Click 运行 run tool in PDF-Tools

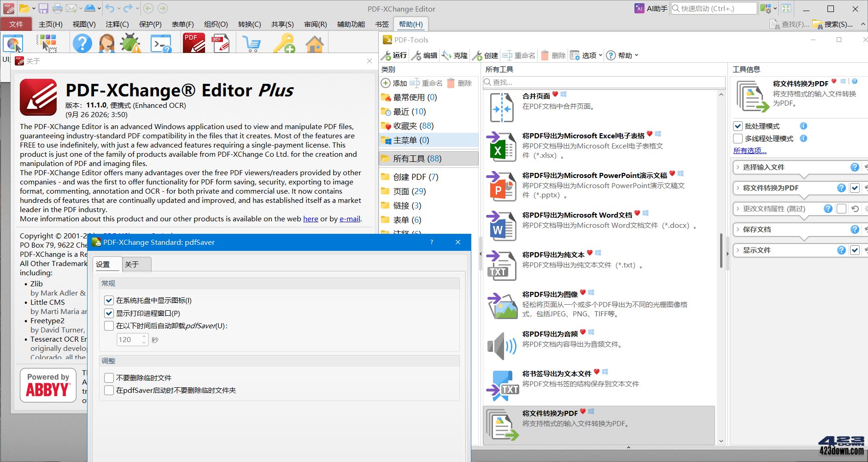[394, 55]
